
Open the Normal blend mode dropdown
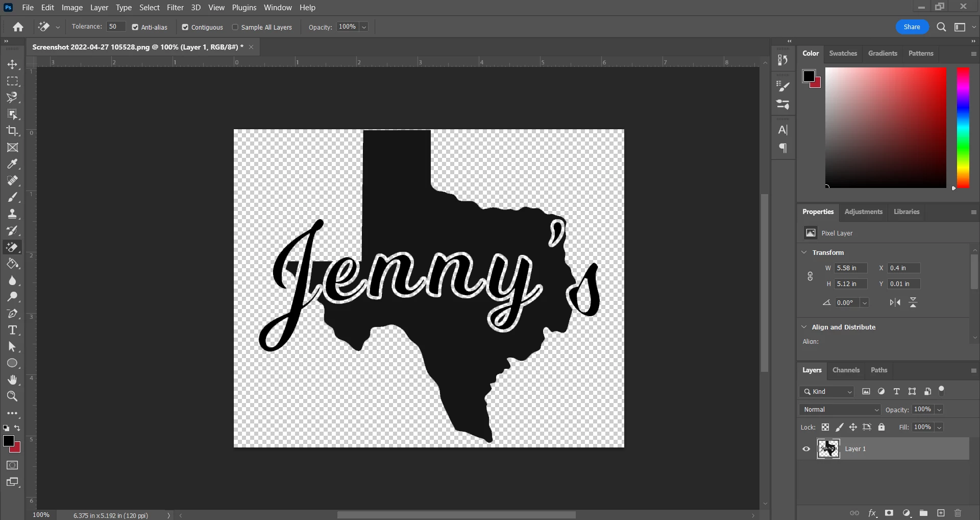click(x=840, y=410)
